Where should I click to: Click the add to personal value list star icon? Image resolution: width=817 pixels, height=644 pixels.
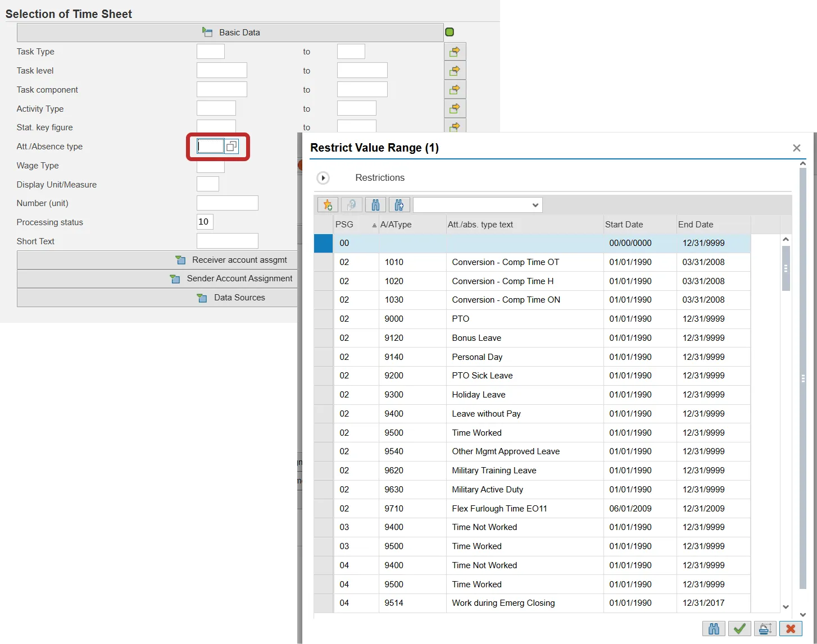(x=328, y=205)
